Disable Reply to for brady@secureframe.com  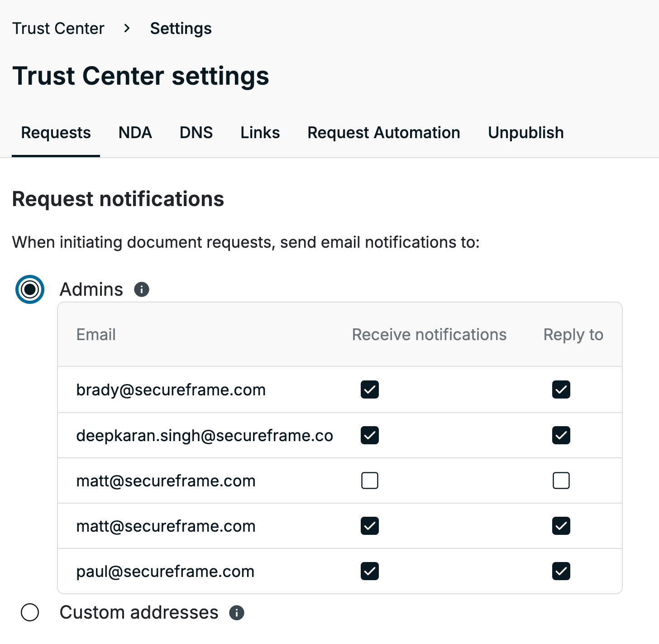561,389
